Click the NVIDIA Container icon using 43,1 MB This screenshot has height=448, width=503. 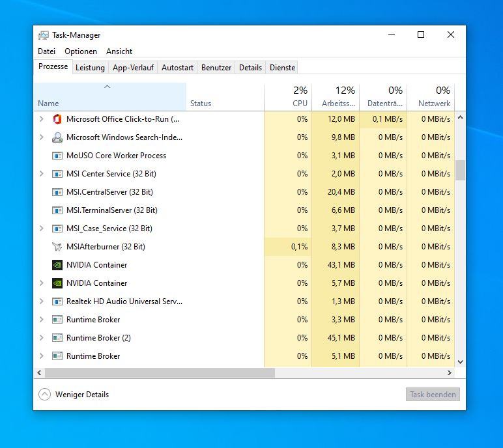tap(57, 265)
